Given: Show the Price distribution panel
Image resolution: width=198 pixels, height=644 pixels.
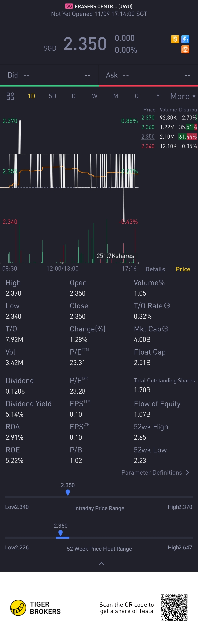Looking at the screenshot, I should point(183,269).
